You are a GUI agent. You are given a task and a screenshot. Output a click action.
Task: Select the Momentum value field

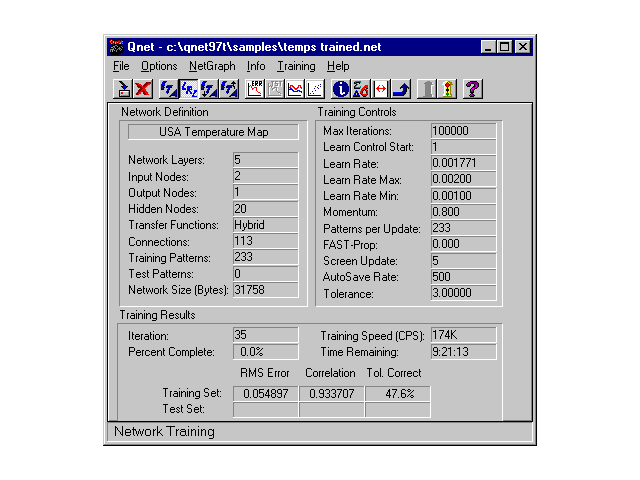pyautogui.click(x=463, y=212)
